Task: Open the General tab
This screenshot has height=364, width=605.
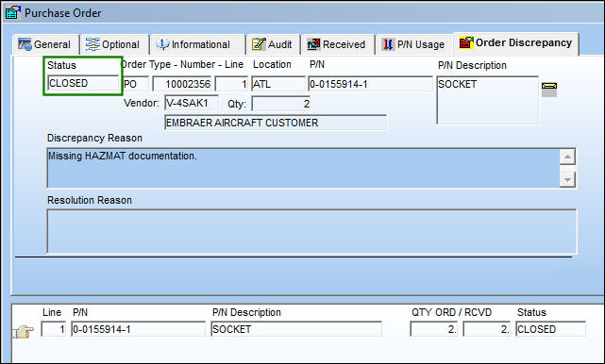Action: [x=45, y=44]
